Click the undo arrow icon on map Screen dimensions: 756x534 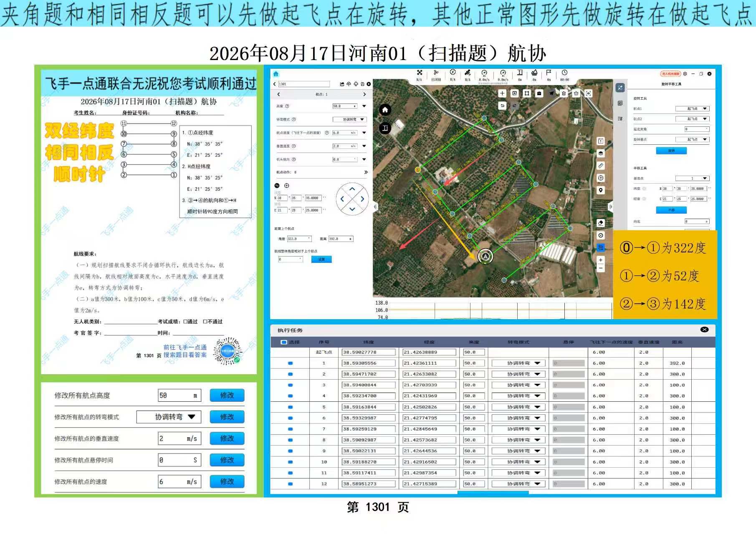(x=502, y=106)
